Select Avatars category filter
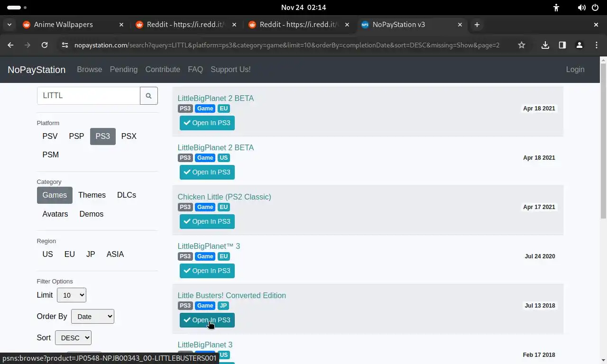 click(x=55, y=214)
